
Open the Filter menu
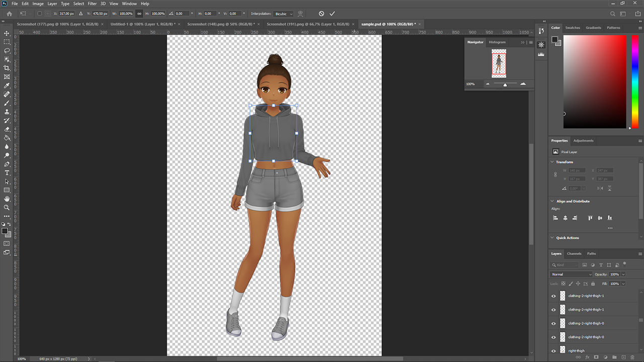coord(92,4)
